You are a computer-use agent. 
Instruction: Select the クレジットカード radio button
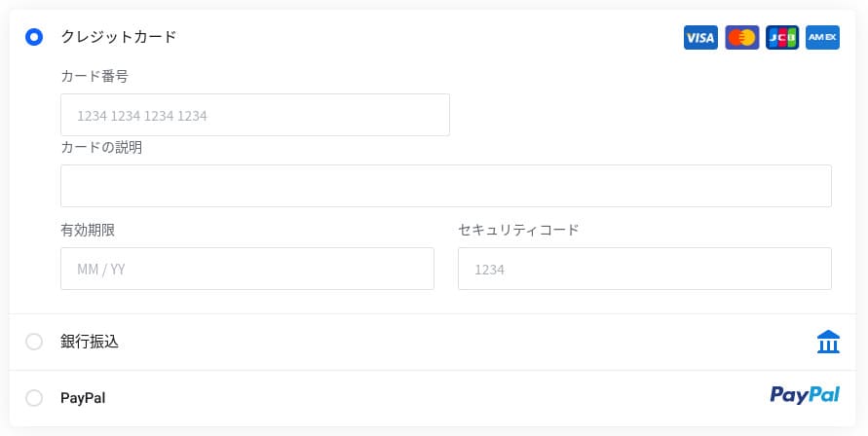[x=34, y=37]
